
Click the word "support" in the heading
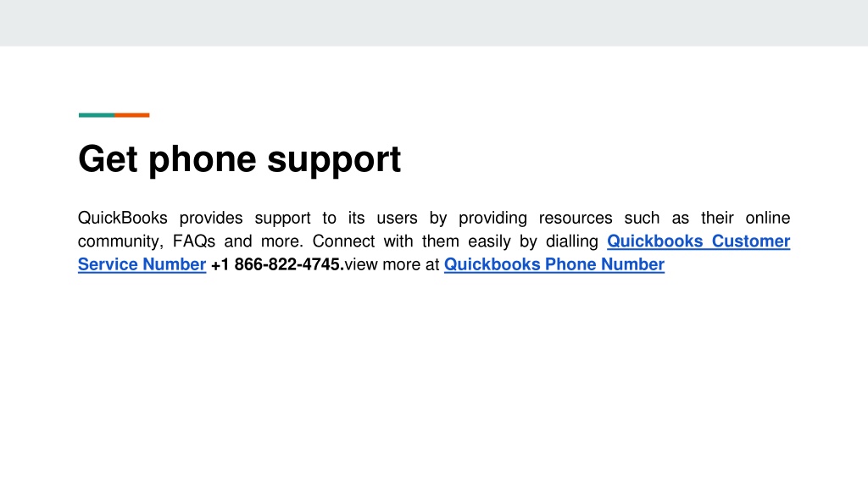(334, 160)
